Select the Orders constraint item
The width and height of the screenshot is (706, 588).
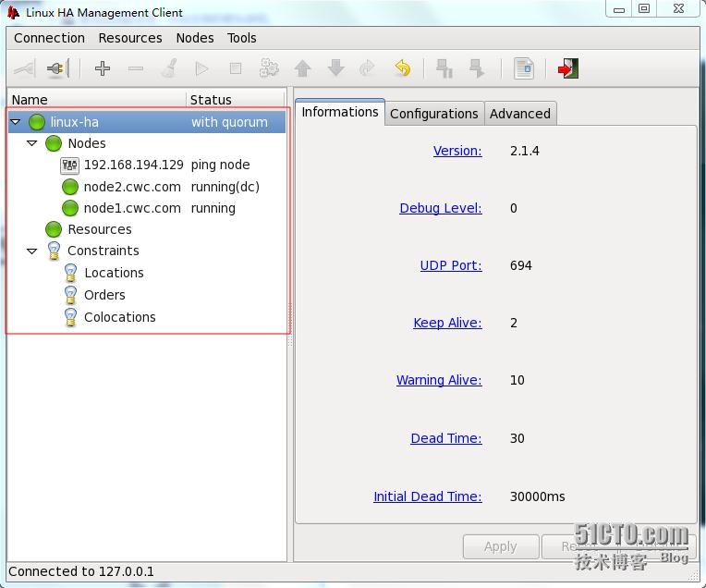click(x=104, y=295)
